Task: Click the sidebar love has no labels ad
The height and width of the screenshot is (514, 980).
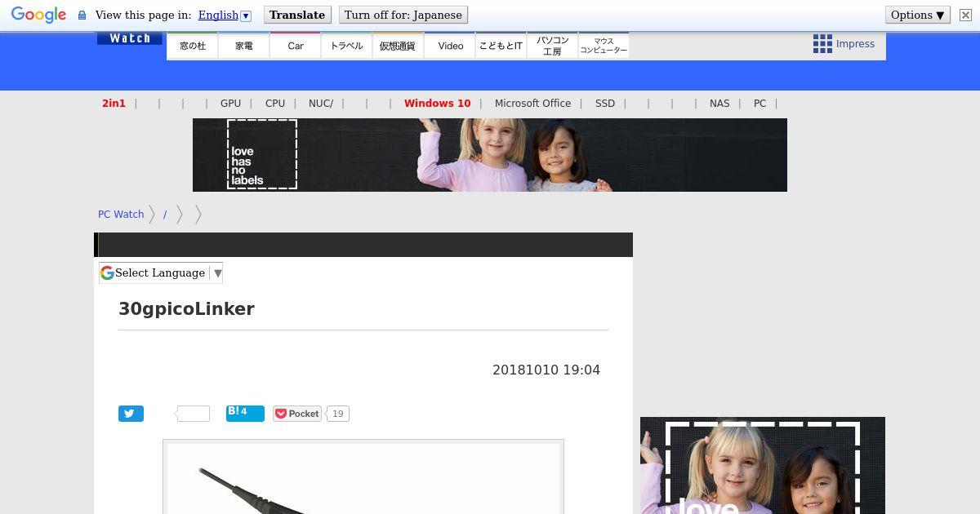Action: (763, 466)
